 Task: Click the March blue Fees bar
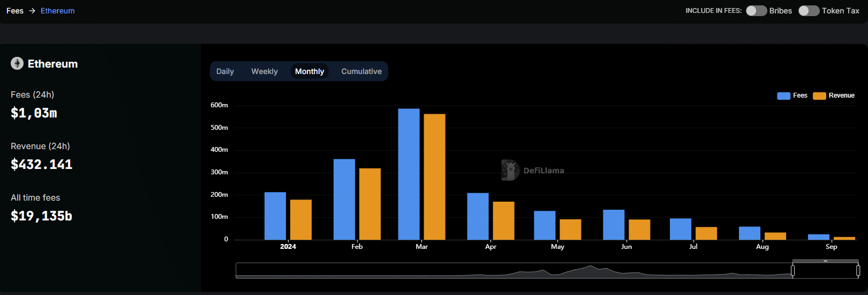tap(409, 174)
